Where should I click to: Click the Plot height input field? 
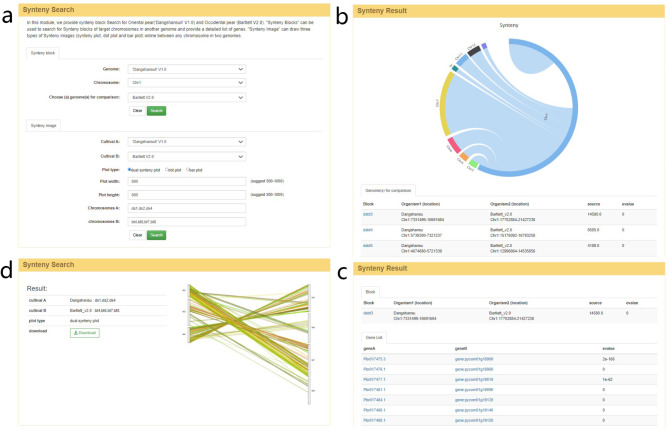coord(187,195)
